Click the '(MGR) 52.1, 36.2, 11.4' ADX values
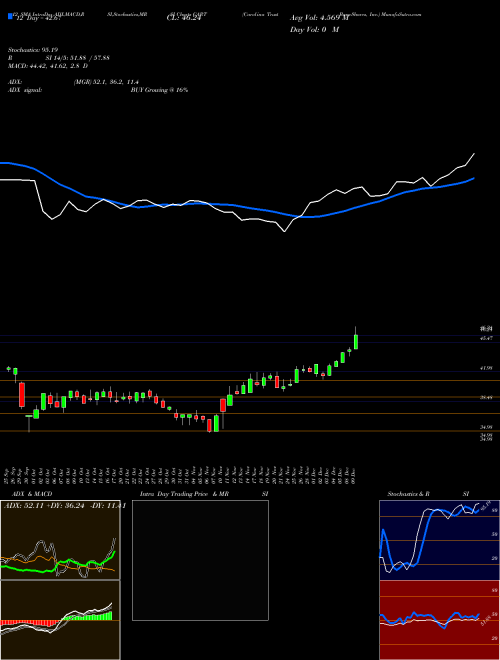 click(106, 82)
